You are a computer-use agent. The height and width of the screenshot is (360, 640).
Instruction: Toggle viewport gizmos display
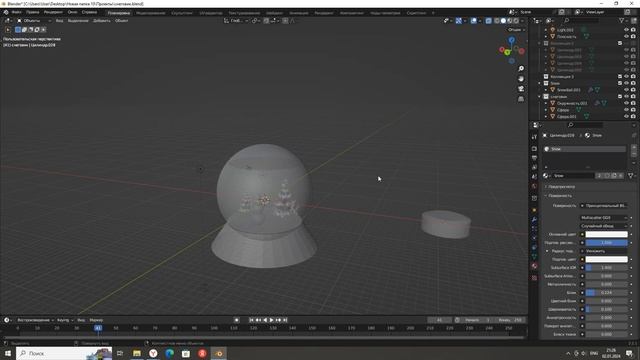[459, 20]
